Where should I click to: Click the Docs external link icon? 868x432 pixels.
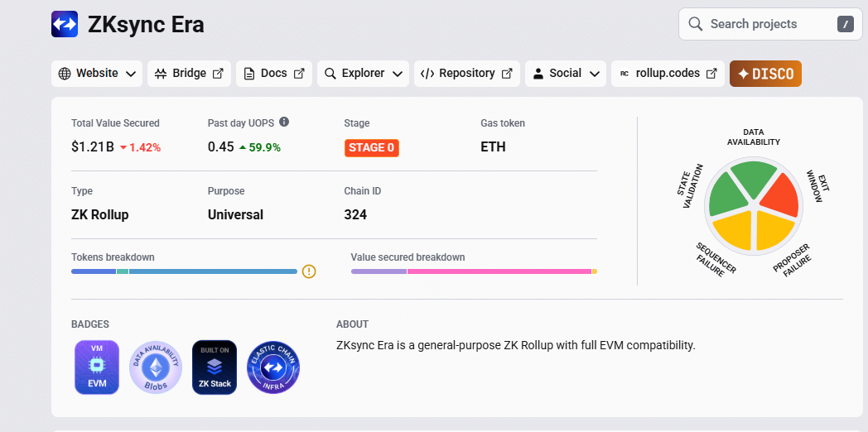pyautogui.click(x=299, y=74)
